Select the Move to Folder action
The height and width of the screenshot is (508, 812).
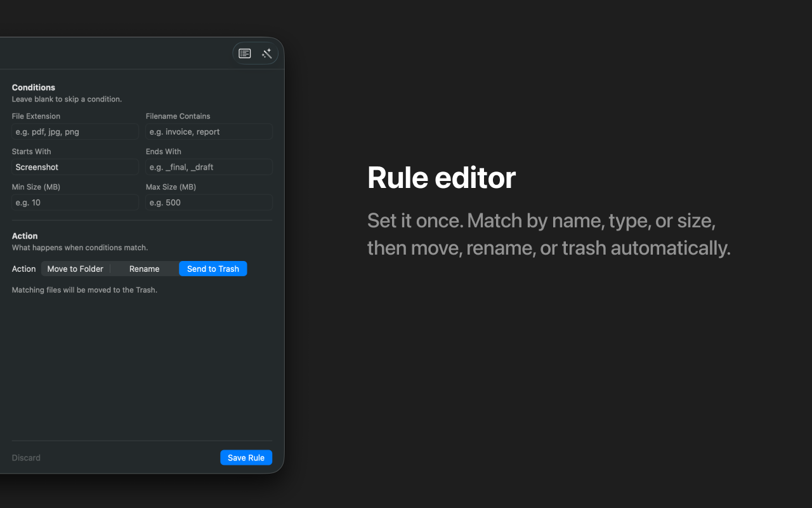[75, 269]
